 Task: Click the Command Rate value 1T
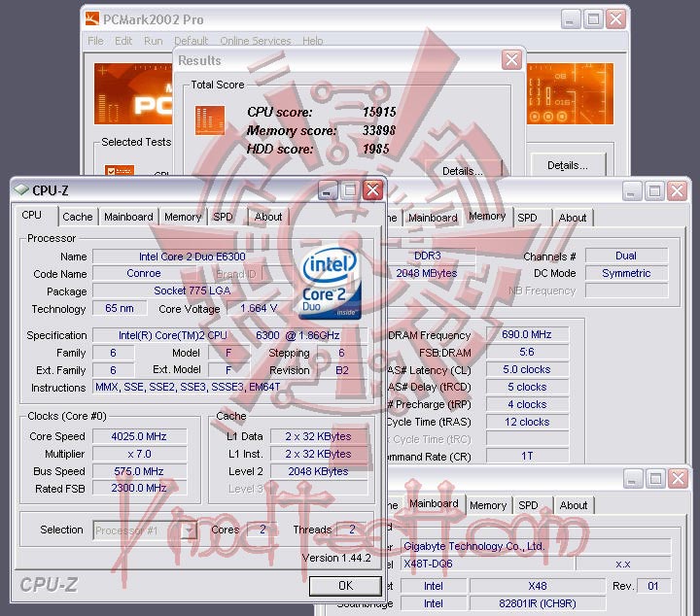click(527, 456)
